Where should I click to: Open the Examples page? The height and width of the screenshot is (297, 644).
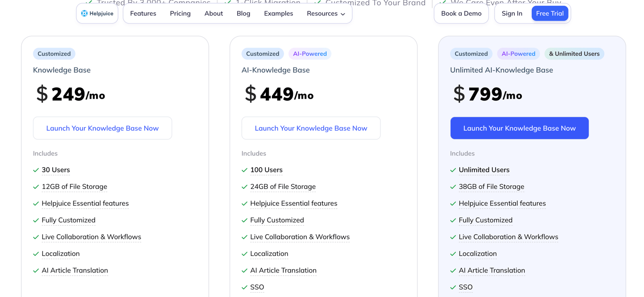(x=279, y=14)
